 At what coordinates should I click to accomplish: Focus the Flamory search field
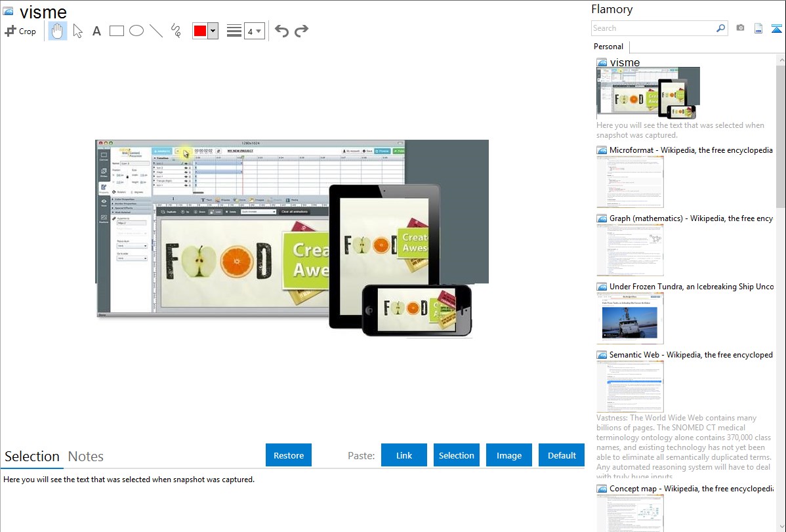653,28
